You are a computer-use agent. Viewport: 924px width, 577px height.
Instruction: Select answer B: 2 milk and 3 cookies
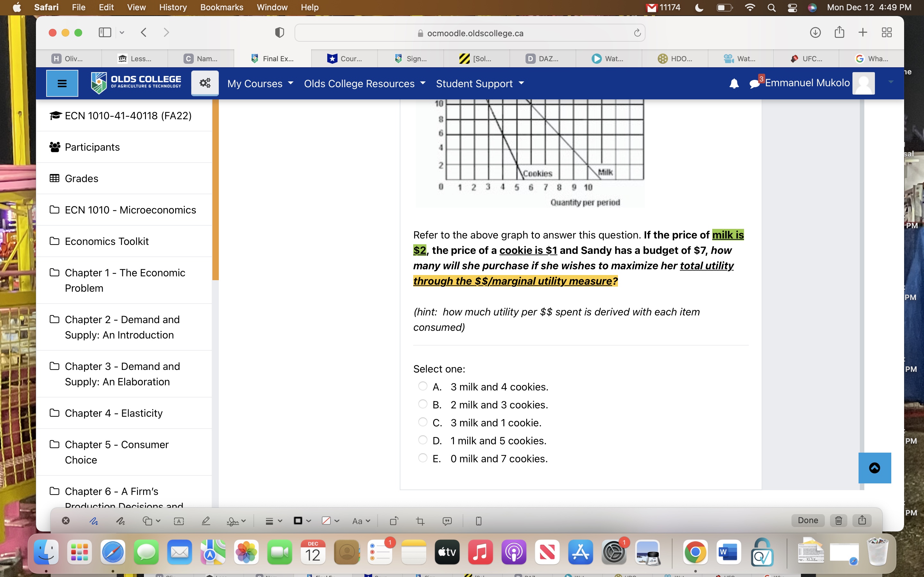click(x=423, y=404)
